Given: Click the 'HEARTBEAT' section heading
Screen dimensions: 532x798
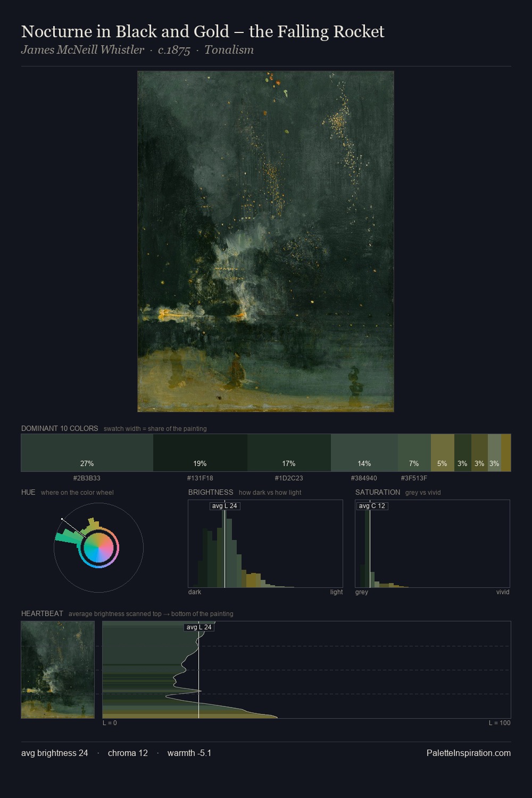Looking at the screenshot, I should [x=42, y=613].
